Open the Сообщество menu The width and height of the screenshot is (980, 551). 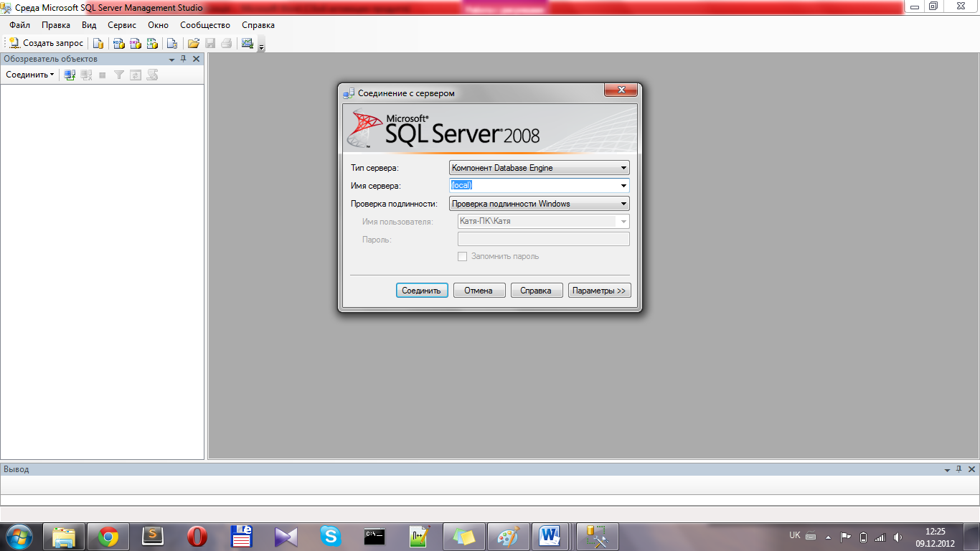tap(205, 25)
